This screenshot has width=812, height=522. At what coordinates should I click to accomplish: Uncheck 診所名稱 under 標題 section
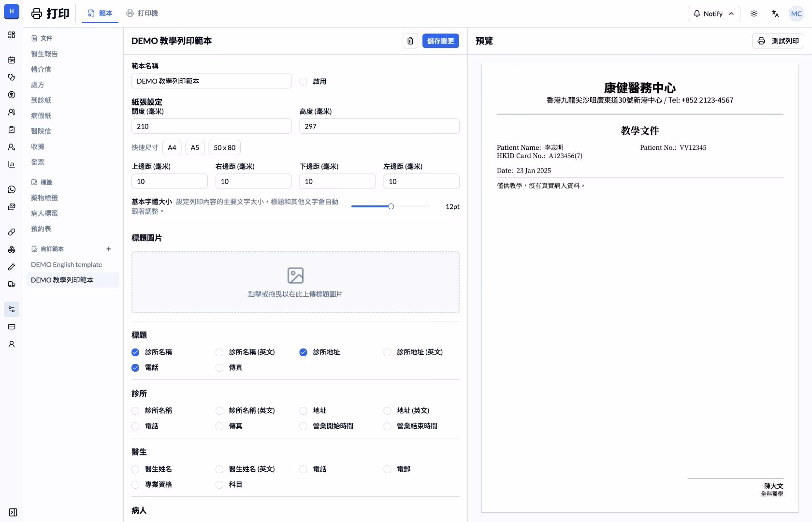(x=135, y=352)
